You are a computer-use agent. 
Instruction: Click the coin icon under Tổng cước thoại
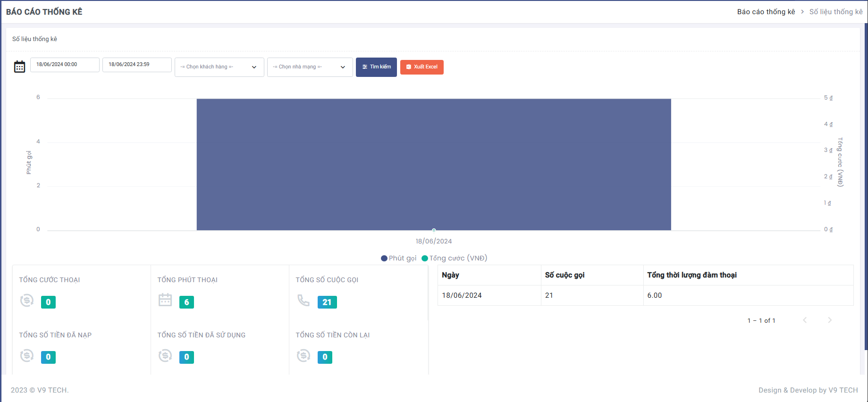point(27,301)
